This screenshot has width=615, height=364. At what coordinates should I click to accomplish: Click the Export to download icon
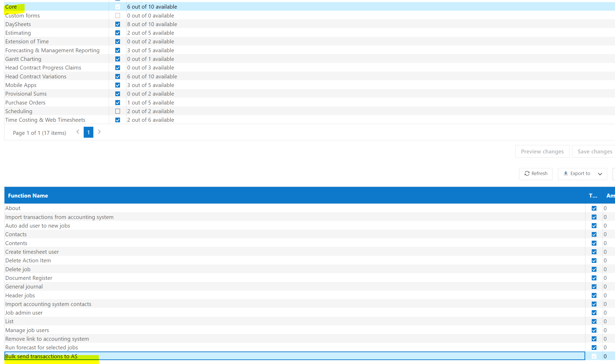point(566,173)
